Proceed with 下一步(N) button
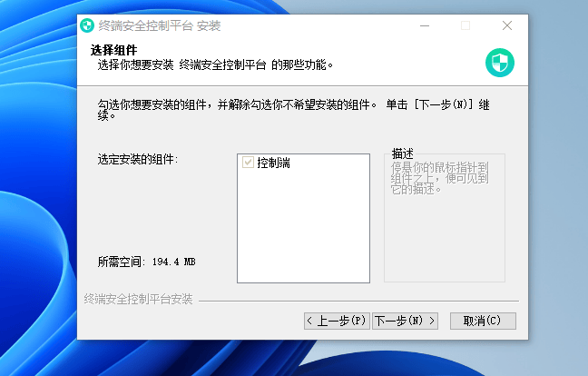This screenshot has width=588, height=376. tap(406, 321)
